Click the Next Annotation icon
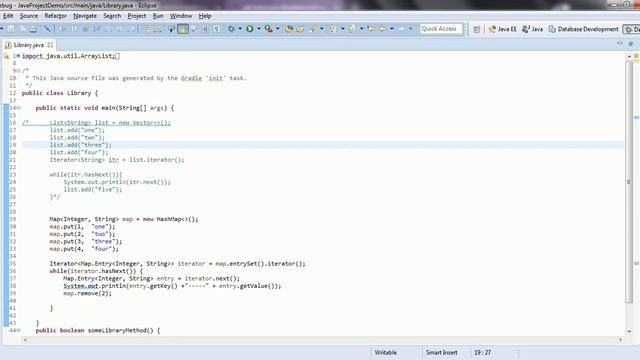 coord(333,29)
